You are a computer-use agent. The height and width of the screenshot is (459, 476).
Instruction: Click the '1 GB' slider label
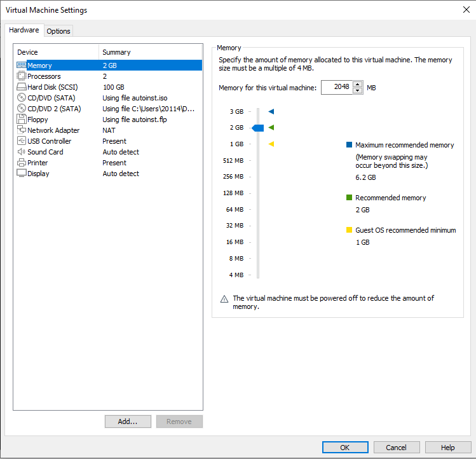[236, 144]
